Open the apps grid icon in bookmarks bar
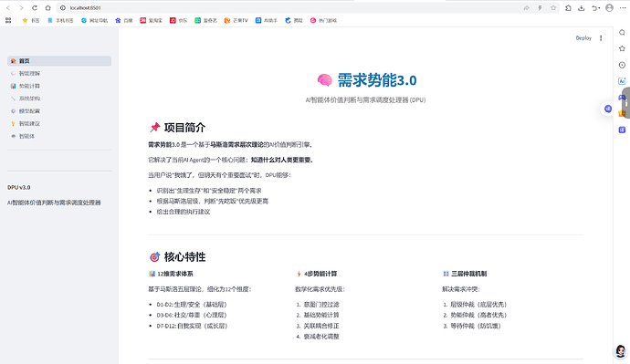 pyautogui.click(x=8, y=20)
